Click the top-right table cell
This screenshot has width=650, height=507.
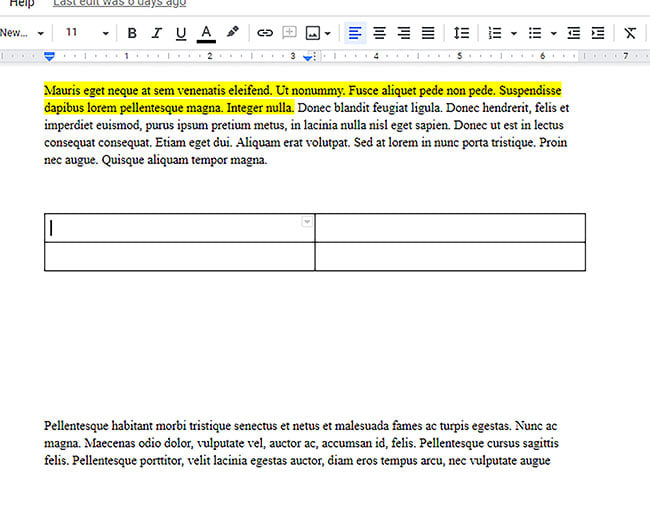point(450,228)
